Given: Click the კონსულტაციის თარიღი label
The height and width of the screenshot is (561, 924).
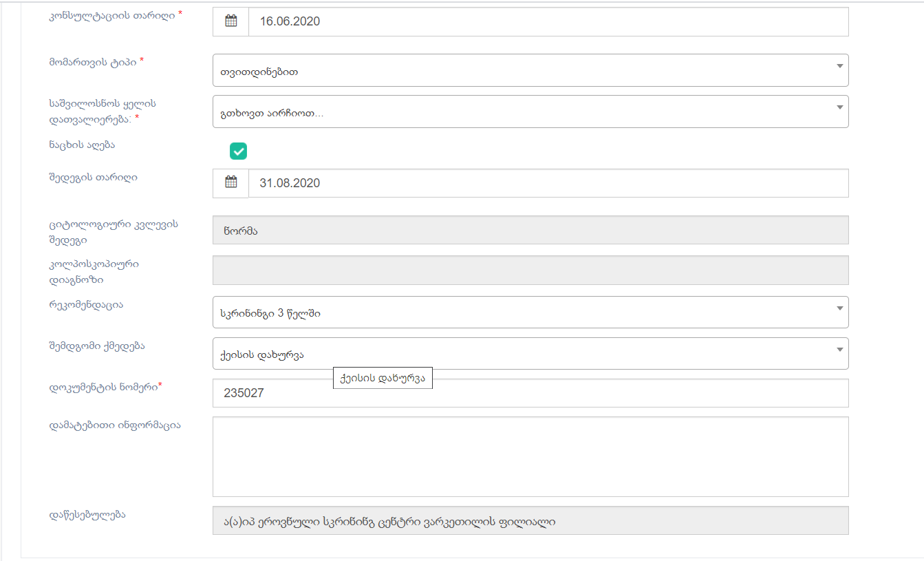Looking at the screenshot, I should [112, 14].
